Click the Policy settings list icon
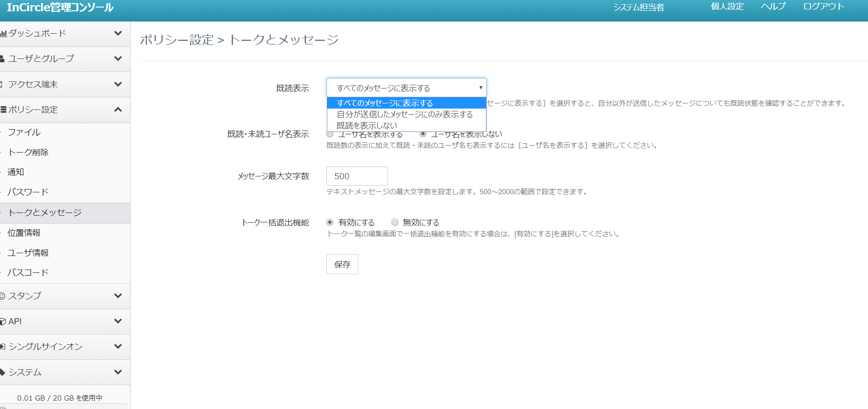Viewport: 868px width, 409px height. tap(3, 110)
